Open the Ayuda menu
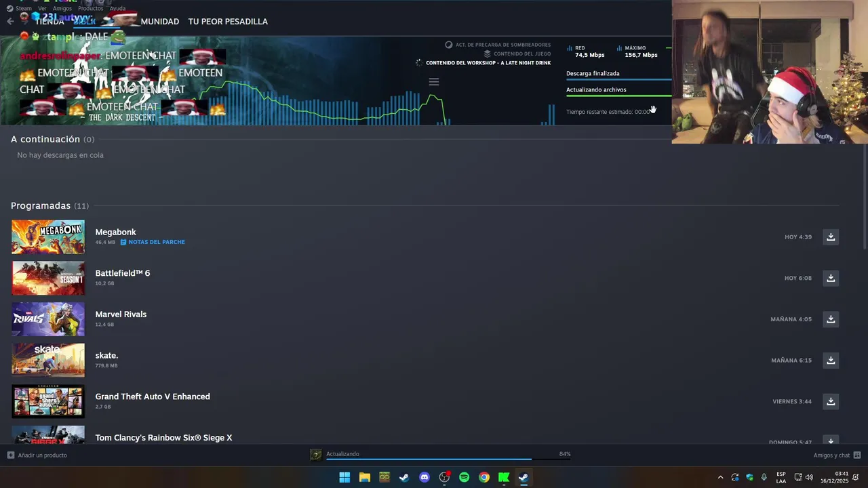Screen dimensions: 868x488 coord(117,8)
